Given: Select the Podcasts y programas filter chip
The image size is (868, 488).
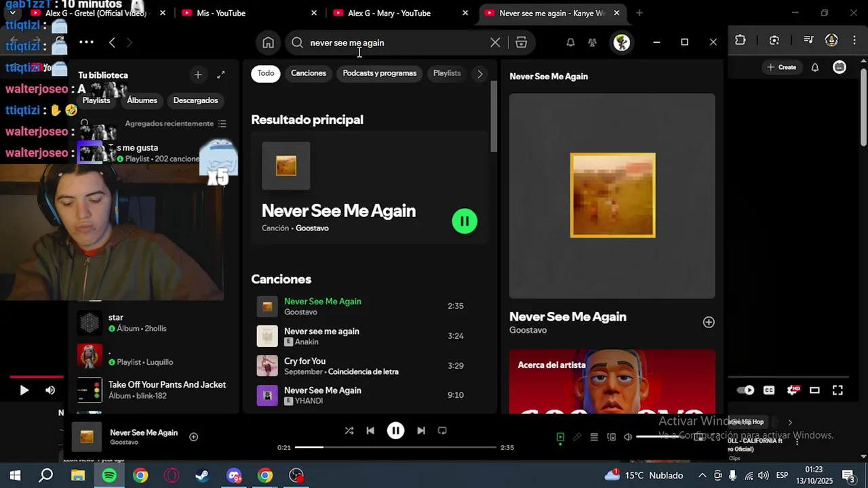Looking at the screenshot, I should click(380, 73).
